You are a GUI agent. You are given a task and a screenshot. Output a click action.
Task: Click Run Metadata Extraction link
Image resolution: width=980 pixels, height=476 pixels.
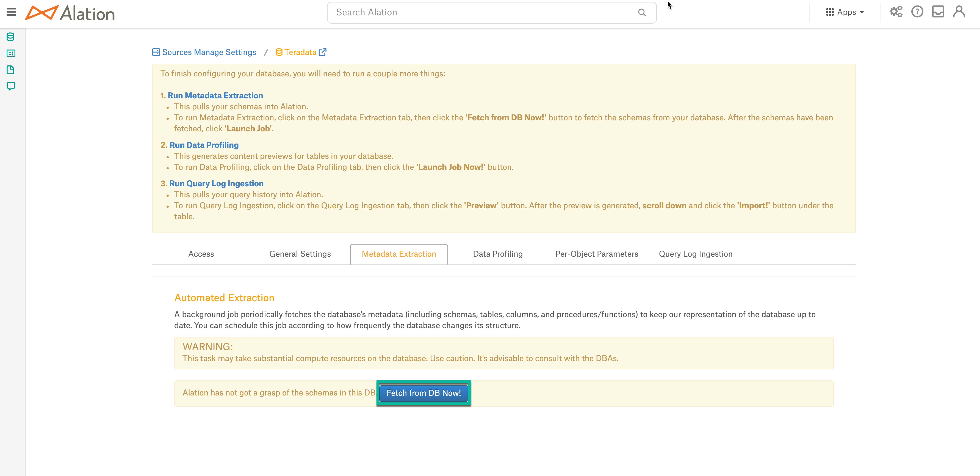point(215,96)
